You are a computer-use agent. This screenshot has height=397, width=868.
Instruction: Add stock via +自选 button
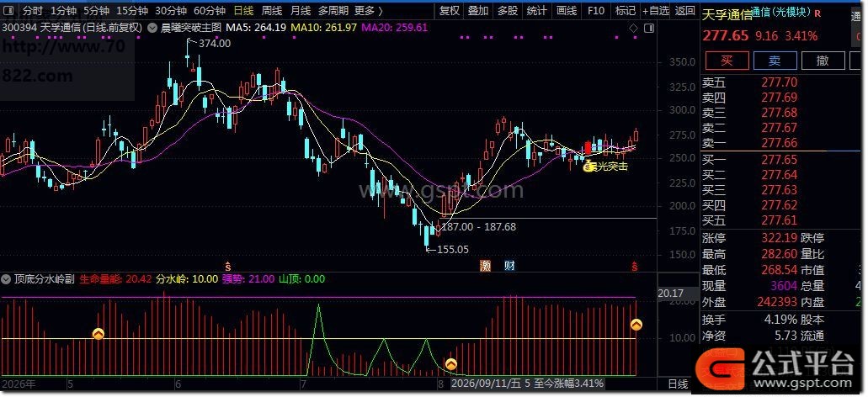[x=656, y=10]
